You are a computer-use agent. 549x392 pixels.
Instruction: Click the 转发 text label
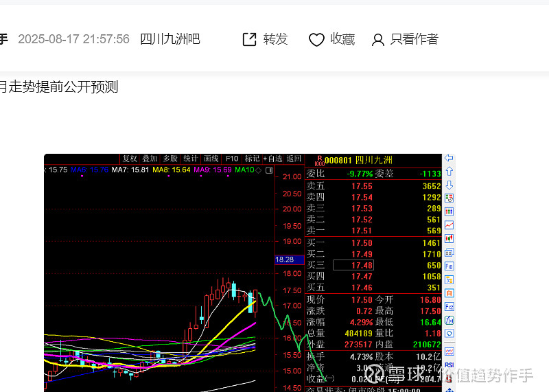[276, 39]
